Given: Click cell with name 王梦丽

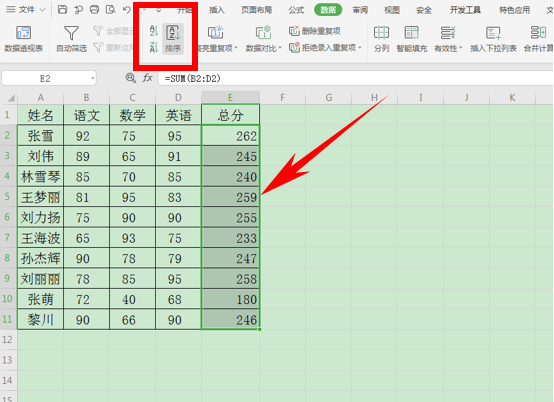Looking at the screenshot, I should pyautogui.click(x=41, y=197).
